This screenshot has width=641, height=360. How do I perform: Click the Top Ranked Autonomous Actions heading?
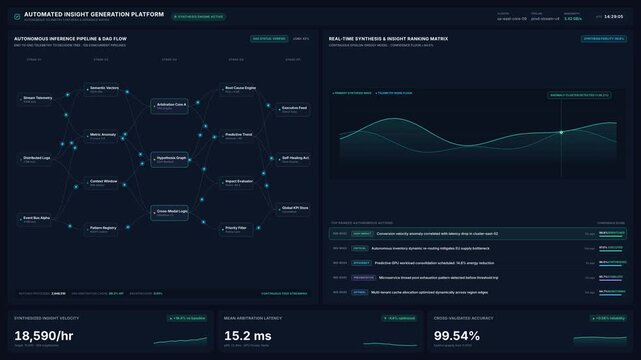tap(362, 223)
